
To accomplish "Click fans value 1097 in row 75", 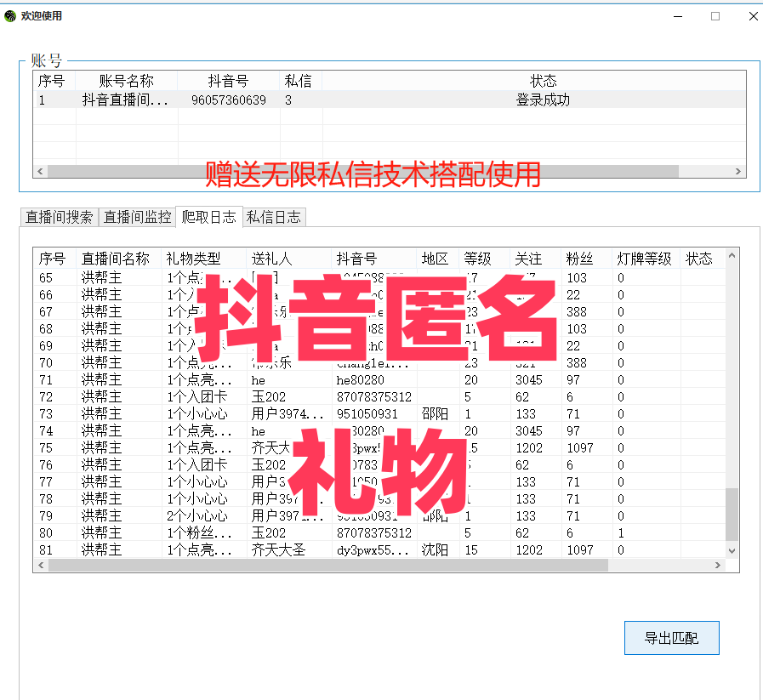I will click(580, 448).
